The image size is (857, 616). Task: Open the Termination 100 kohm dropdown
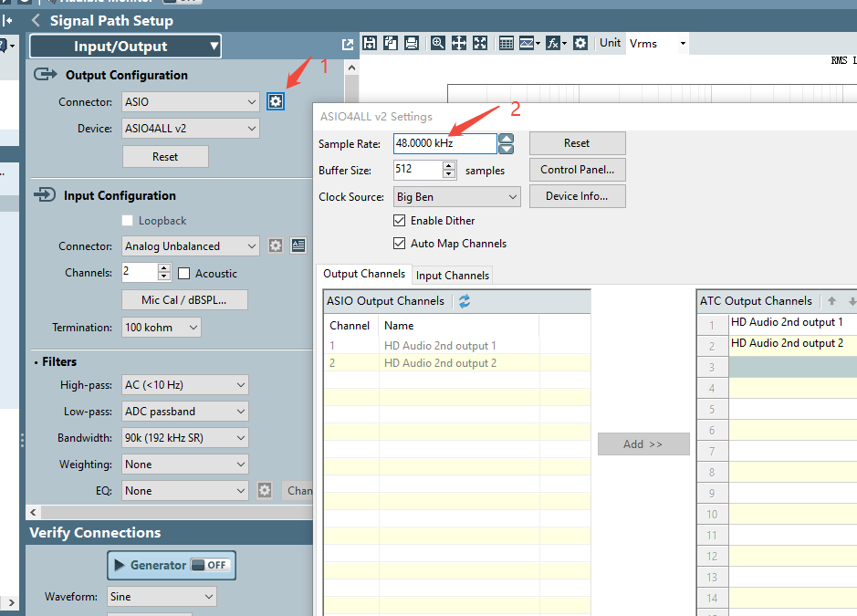162,328
